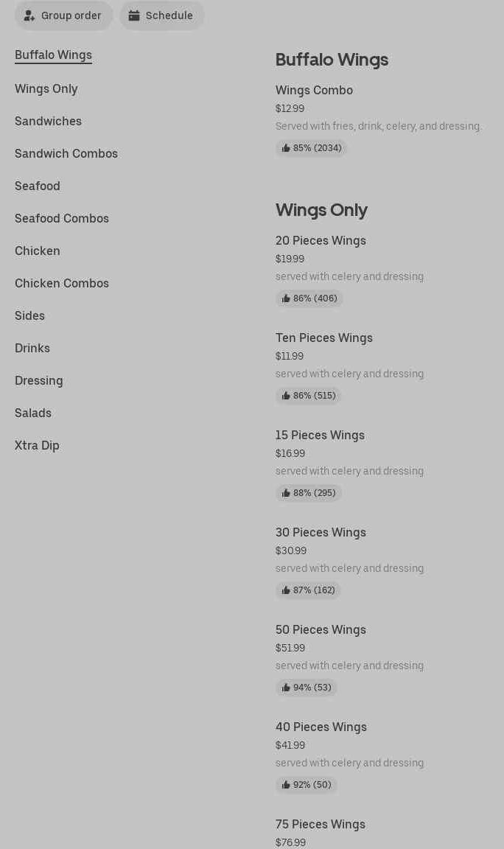The image size is (504, 849).
Task: Click thumbs-up icon on 50 Pieces Wings
Action: pos(286,688)
